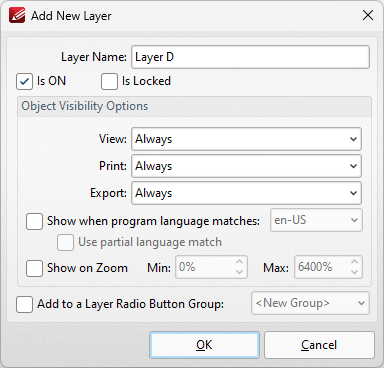Screen dimensions: 384x368
Task: Decrease the Min zoom with down arrow
Action: (x=239, y=272)
